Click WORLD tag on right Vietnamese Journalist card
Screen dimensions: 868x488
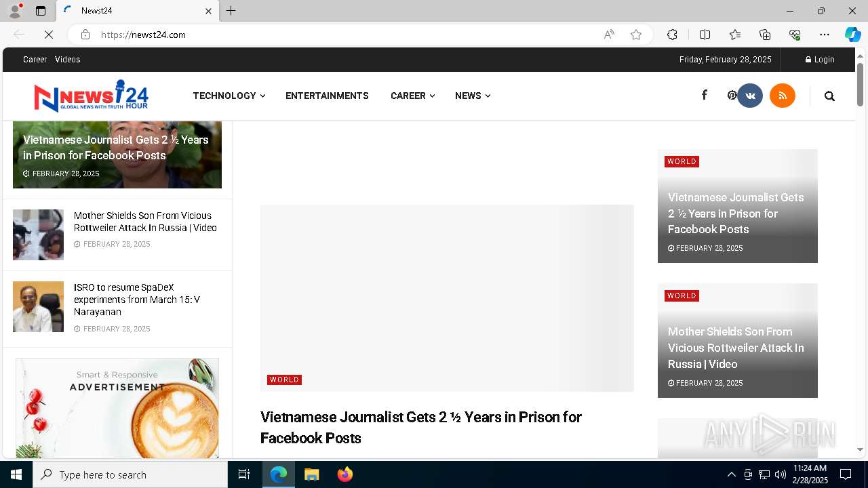tap(682, 161)
